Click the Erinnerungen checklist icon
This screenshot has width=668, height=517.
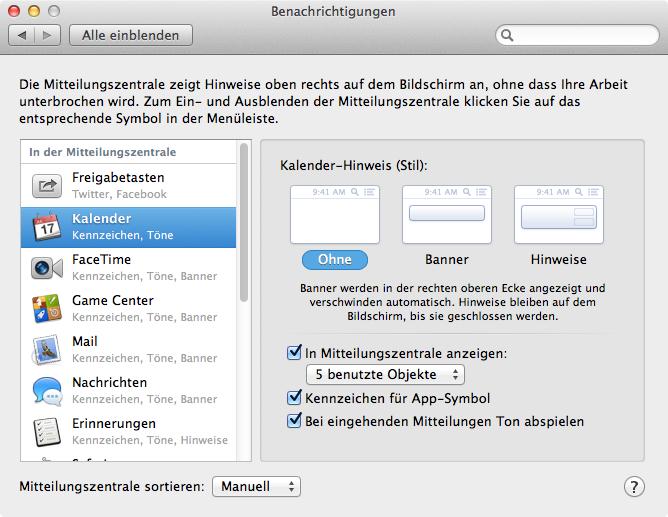coord(47,432)
